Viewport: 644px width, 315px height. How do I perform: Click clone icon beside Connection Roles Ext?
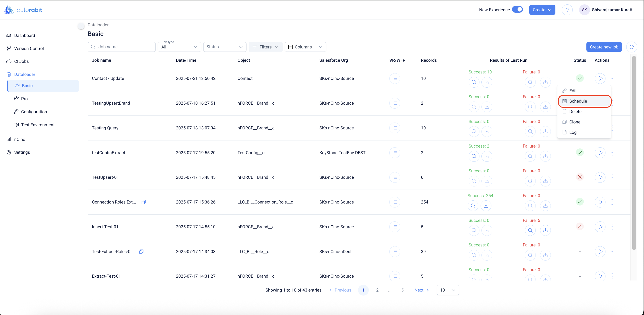[x=144, y=202]
